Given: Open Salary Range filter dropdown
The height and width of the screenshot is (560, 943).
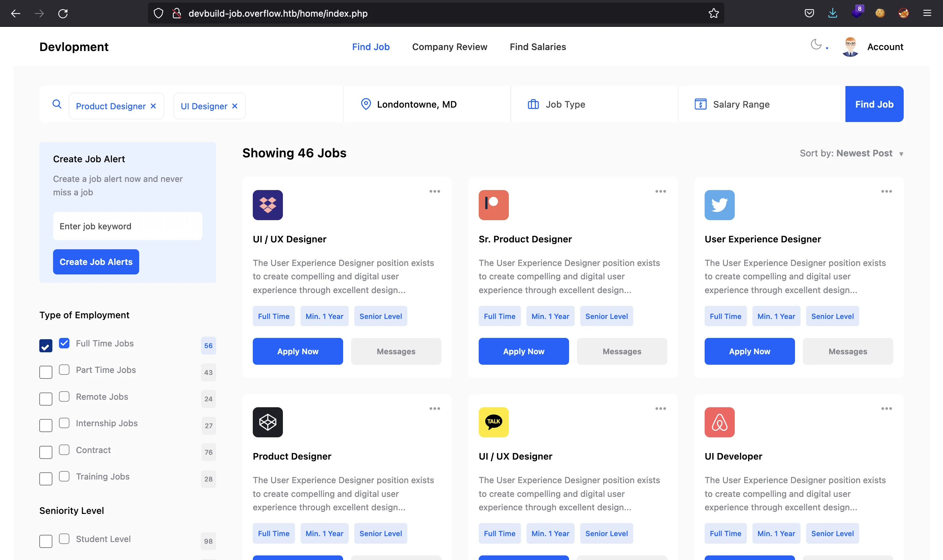Looking at the screenshot, I should (740, 104).
